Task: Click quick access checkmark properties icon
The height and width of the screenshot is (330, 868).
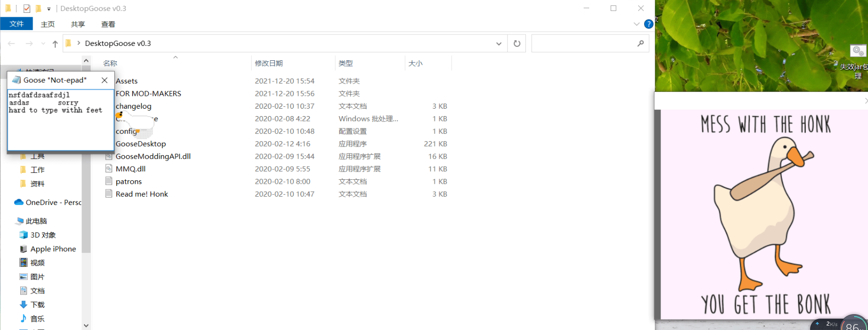Action: tap(27, 8)
